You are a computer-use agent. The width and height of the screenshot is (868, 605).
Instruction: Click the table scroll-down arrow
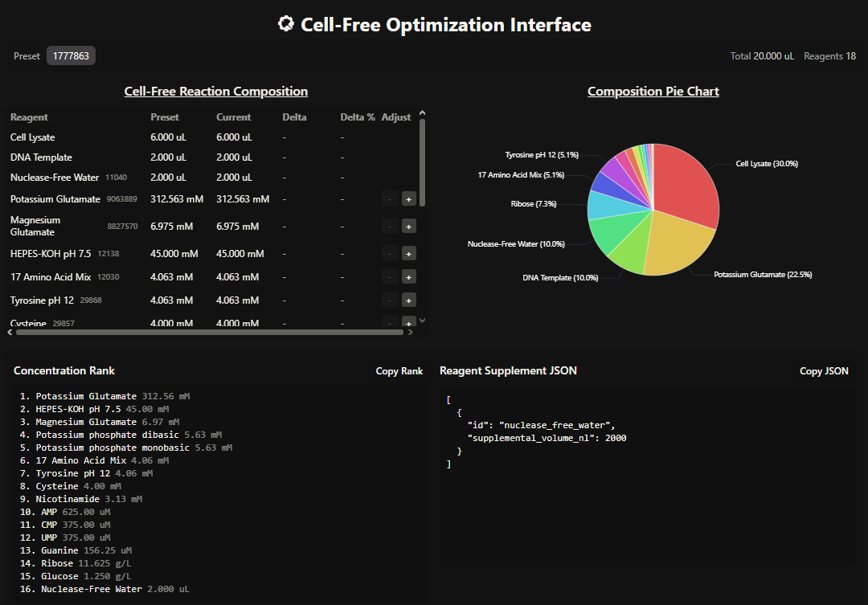pos(423,320)
